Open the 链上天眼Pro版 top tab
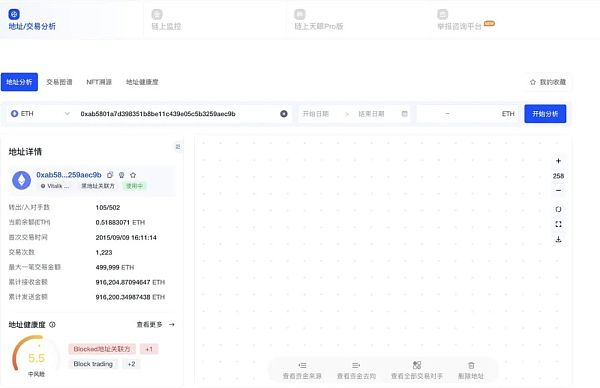Screen dimensions: 600x388 (318, 20)
